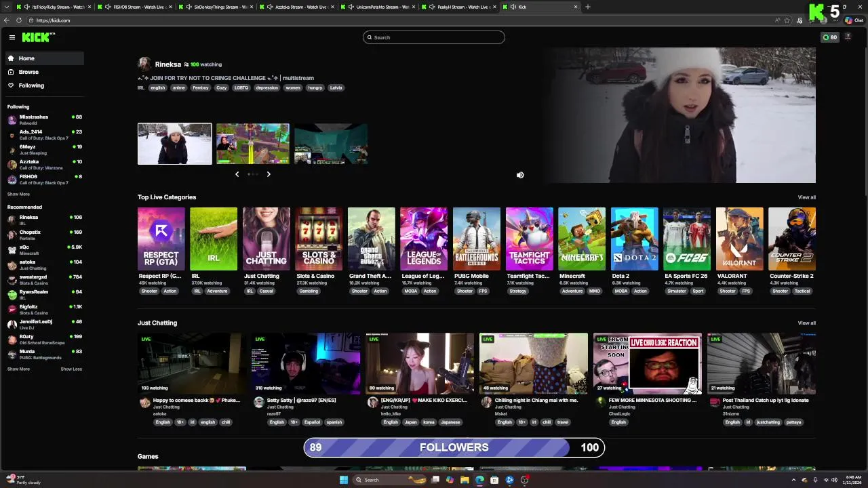Open FISHO8 channel in sidebar
Screen dimensions: 868x488
click(45, 180)
